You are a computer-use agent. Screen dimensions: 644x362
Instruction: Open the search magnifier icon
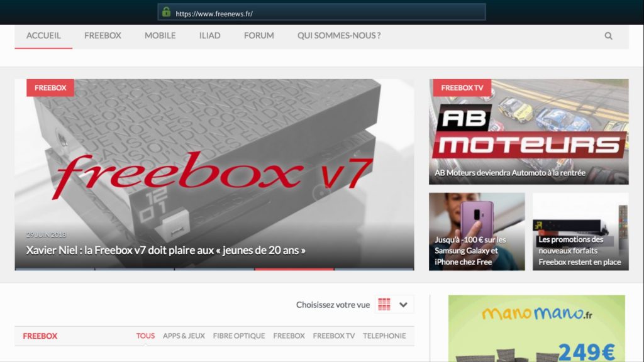pos(608,36)
